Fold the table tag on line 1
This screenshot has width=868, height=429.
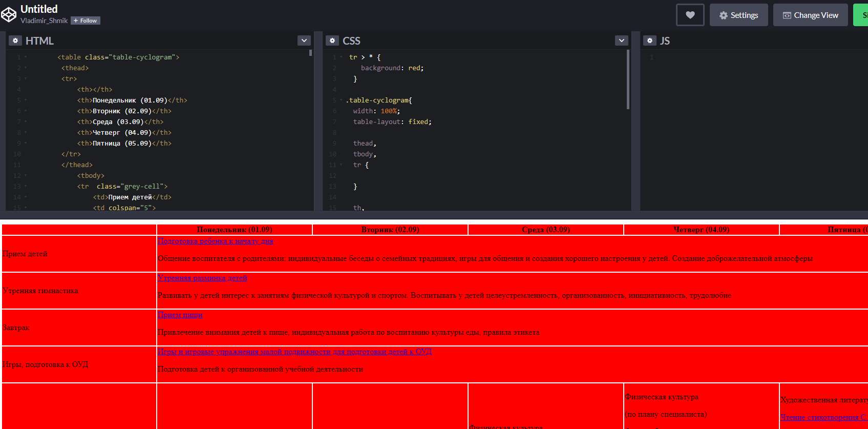26,57
